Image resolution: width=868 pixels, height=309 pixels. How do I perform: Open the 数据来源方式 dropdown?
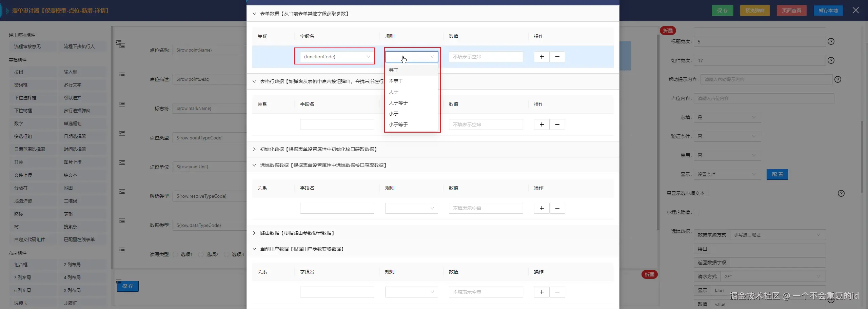tap(778, 235)
